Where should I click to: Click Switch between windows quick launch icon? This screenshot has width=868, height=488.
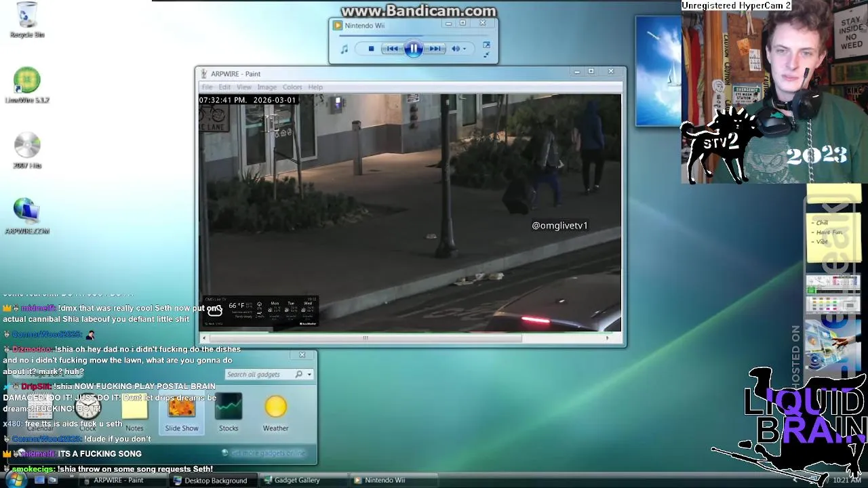click(52, 480)
